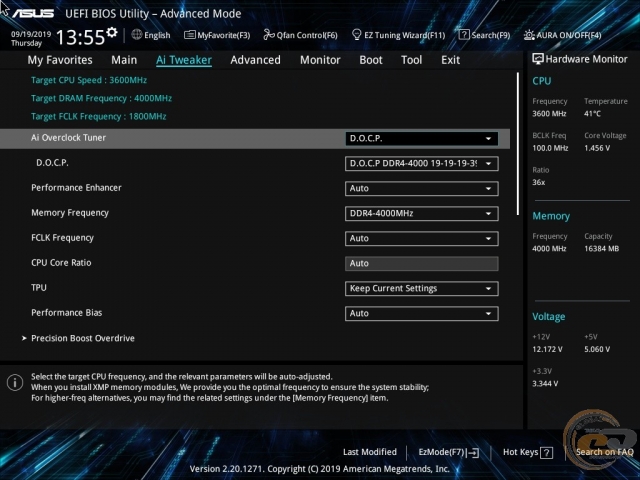Go to the Exit tab

(x=451, y=60)
